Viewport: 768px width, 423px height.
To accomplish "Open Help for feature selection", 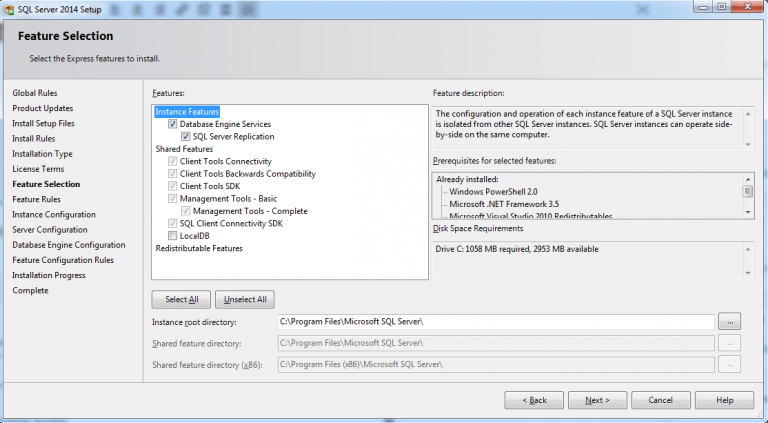I will pyautogui.click(x=724, y=400).
